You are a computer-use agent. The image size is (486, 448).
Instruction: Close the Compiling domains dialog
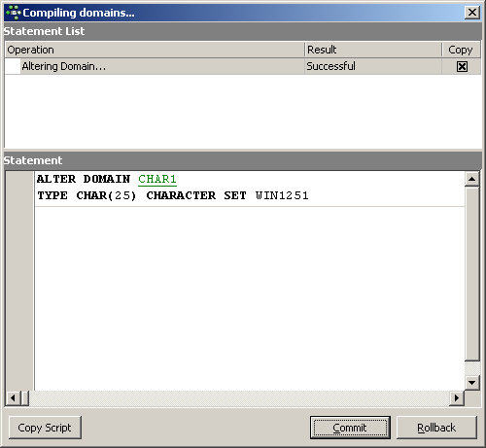(472, 13)
